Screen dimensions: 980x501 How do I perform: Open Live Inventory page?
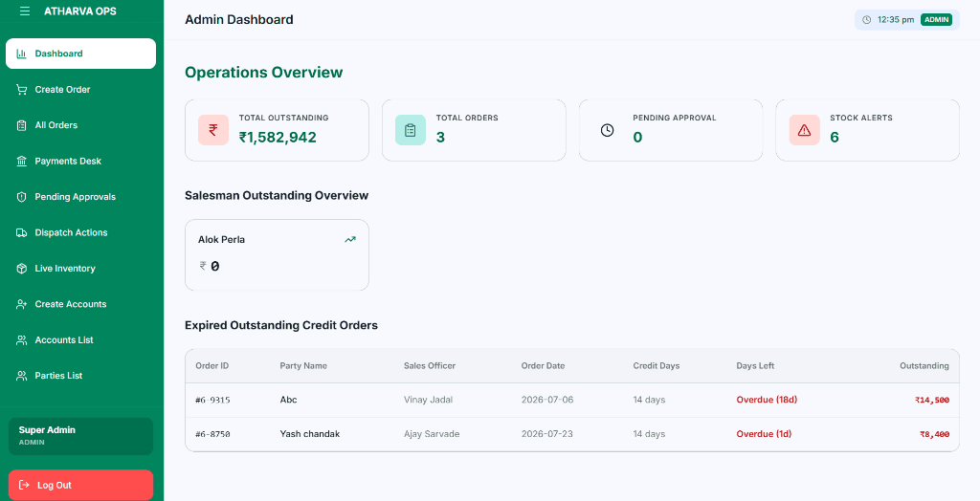tap(80, 269)
